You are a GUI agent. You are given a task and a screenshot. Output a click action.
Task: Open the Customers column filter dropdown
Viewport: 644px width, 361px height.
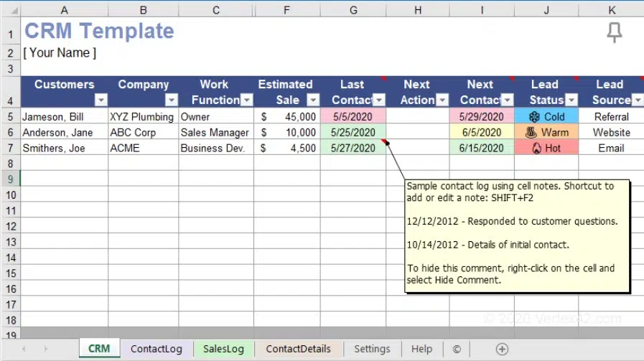[x=101, y=100]
